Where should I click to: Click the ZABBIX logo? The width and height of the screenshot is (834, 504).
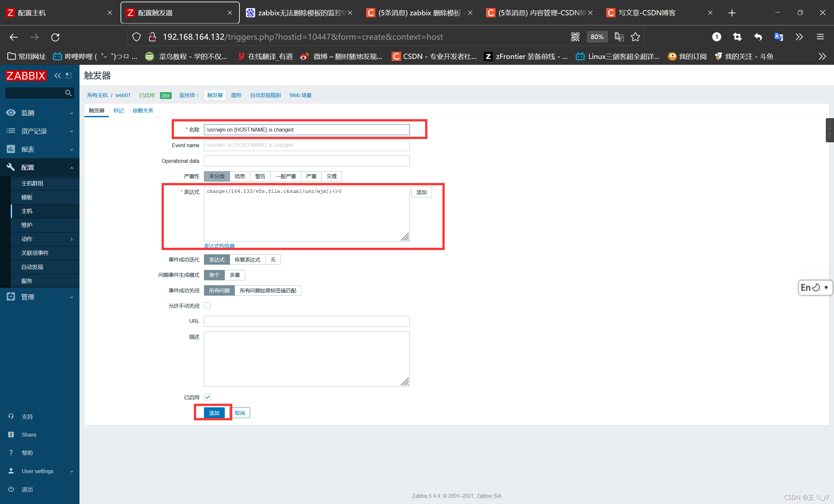[x=26, y=76]
